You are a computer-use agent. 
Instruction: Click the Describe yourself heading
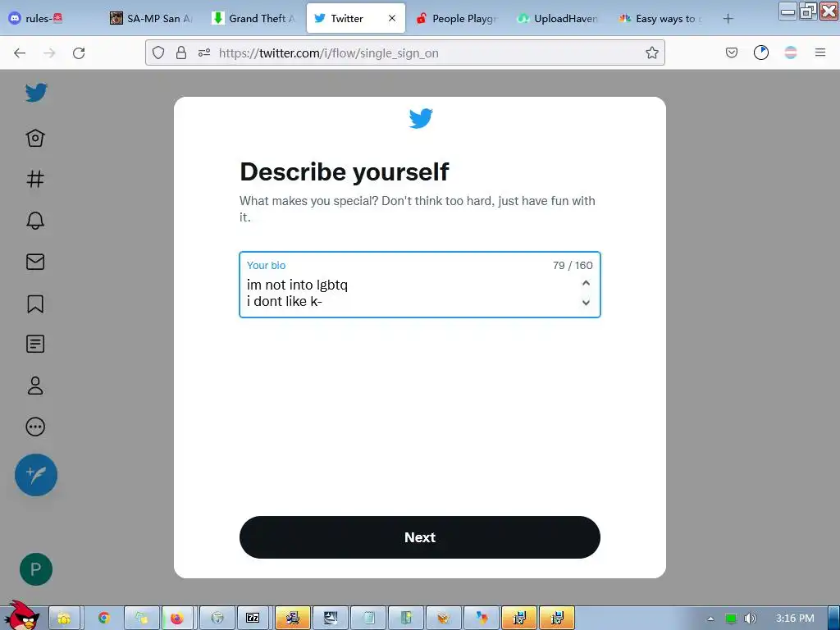pyautogui.click(x=345, y=172)
